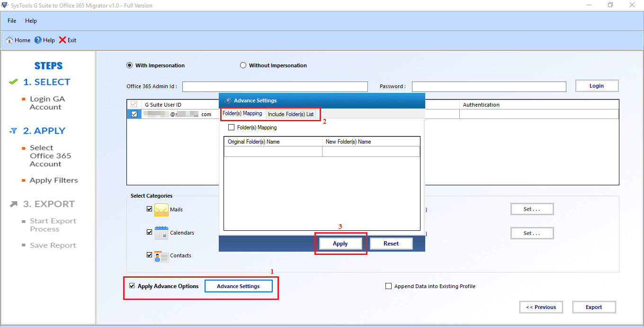
Task: Open the Advance Settings button
Action: click(x=238, y=286)
